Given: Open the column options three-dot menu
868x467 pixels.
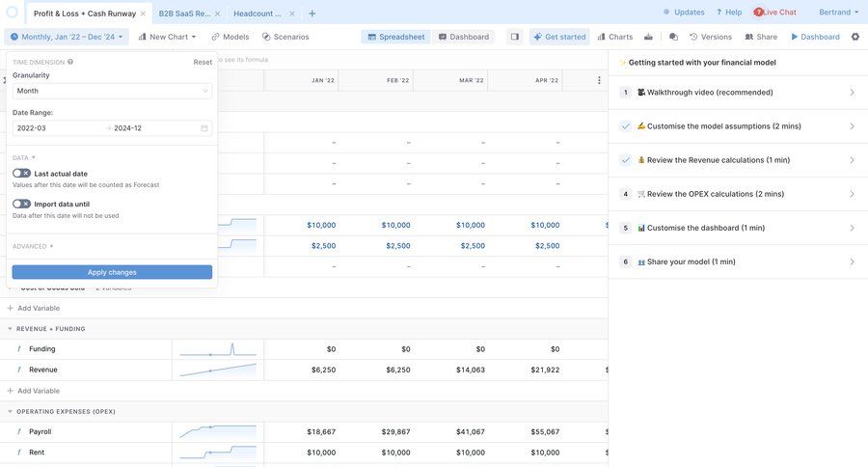Looking at the screenshot, I should click(x=599, y=80).
